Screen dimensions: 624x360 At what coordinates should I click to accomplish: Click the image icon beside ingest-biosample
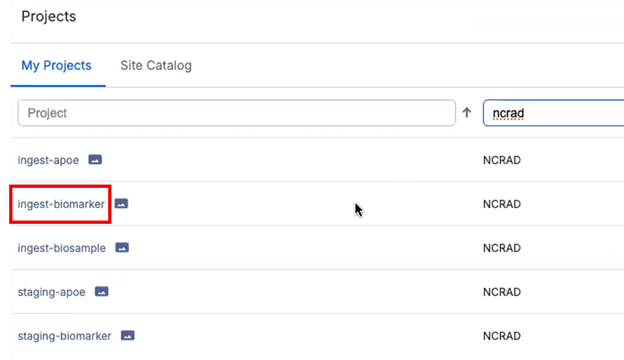point(122,247)
